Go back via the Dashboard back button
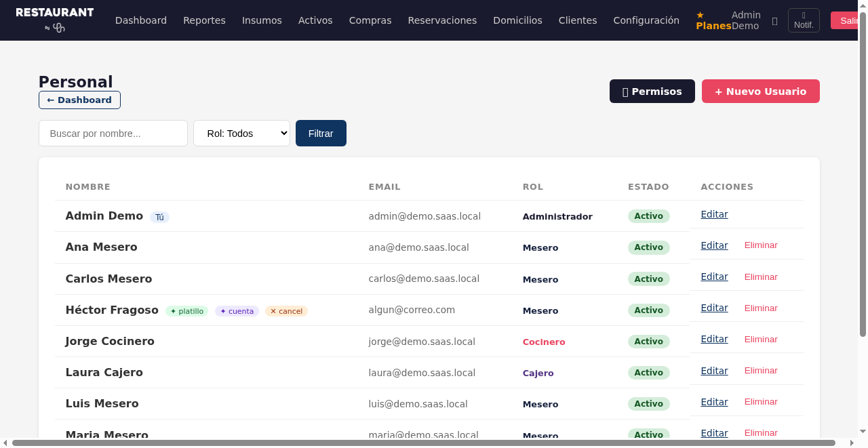The image size is (868, 448). coord(79,100)
